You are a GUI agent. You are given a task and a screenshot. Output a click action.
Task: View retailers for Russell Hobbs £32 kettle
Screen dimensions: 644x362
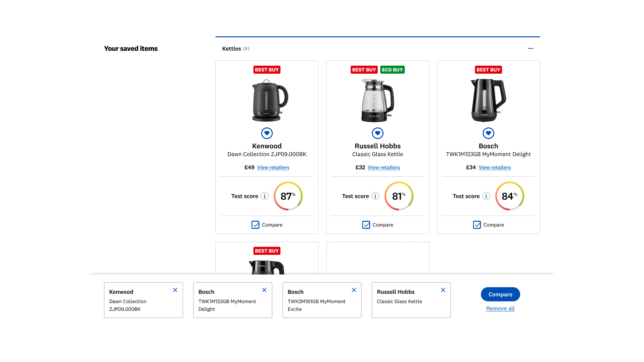tap(384, 167)
